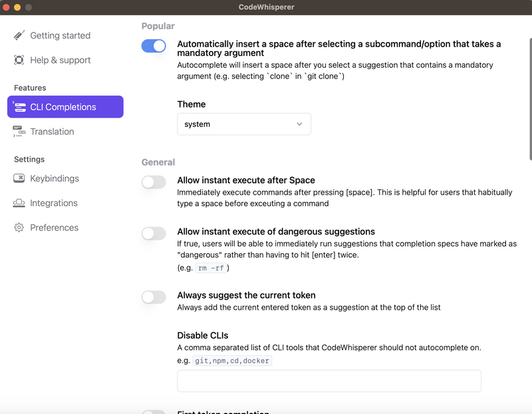Enable instant execute after Space toggle
This screenshot has width=532, height=414.
coord(154,182)
